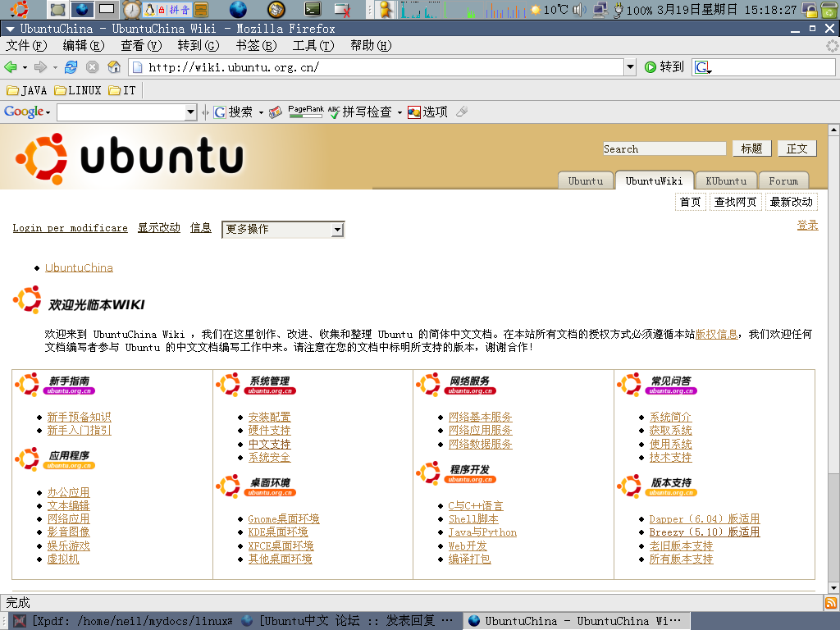Viewport: 840px width, 630px height.
Task: Click the green Go (转到) button
Action: coord(664,67)
